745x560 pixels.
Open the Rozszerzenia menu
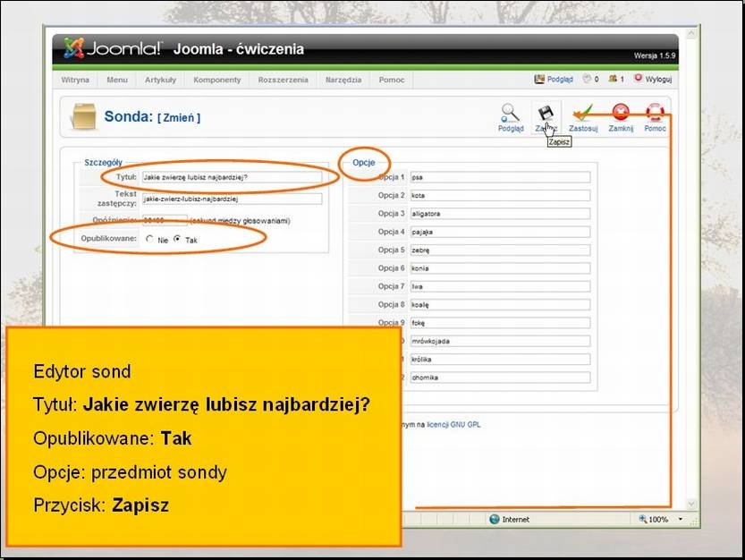[x=284, y=80]
